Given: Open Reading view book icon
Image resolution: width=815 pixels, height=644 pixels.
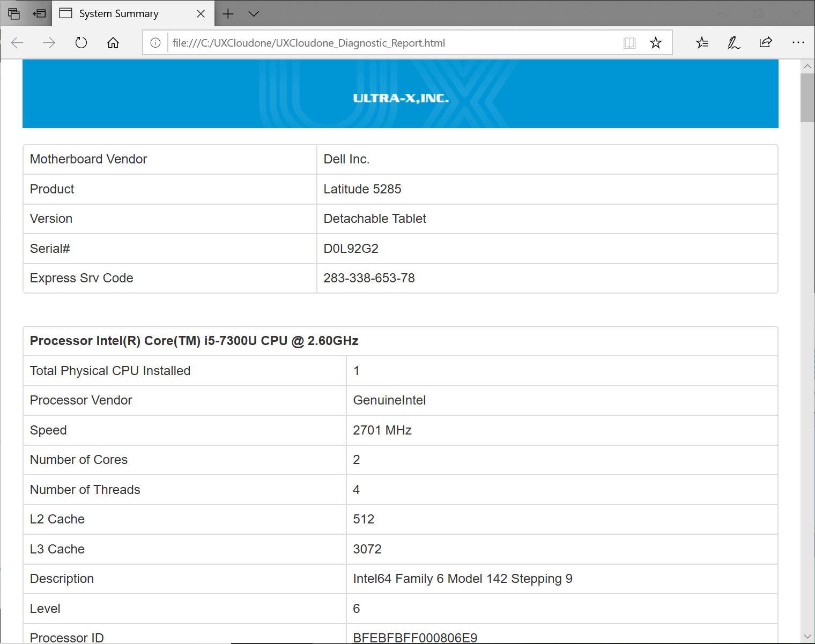Looking at the screenshot, I should (x=629, y=43).
